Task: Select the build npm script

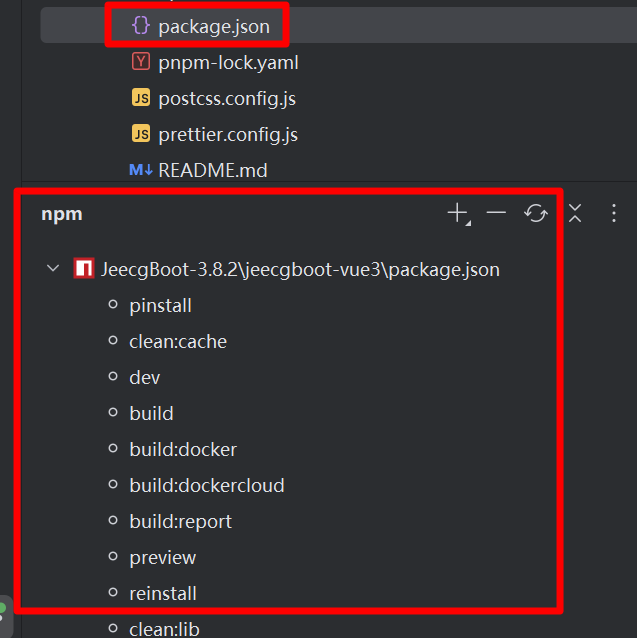Action: (151, 413)
